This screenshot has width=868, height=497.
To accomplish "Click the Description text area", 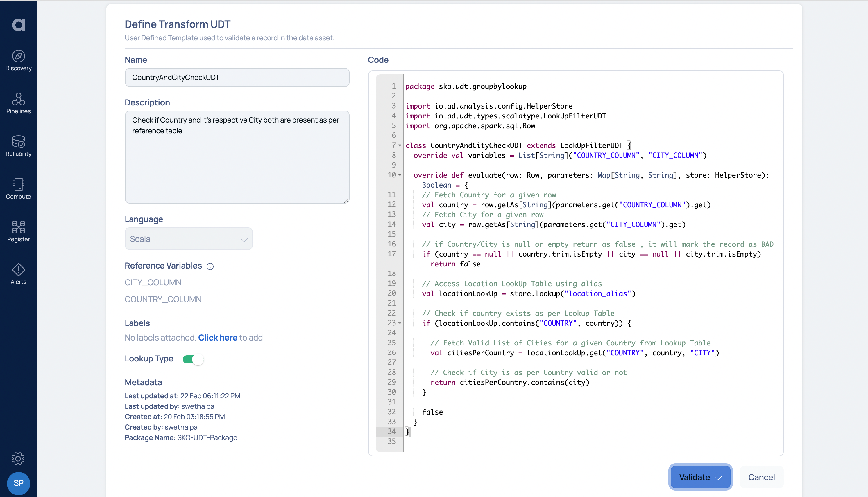I will tap(237, 157).
